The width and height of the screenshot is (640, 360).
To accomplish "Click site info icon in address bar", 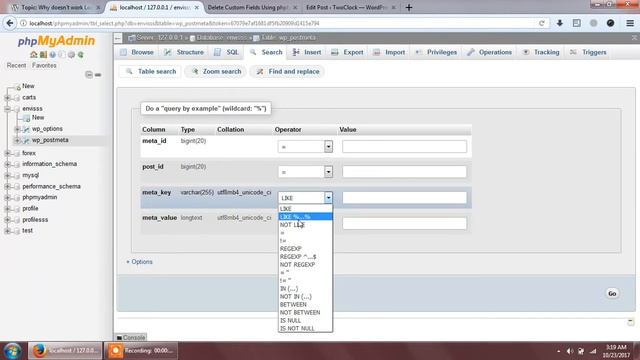I will coord(23,23).
